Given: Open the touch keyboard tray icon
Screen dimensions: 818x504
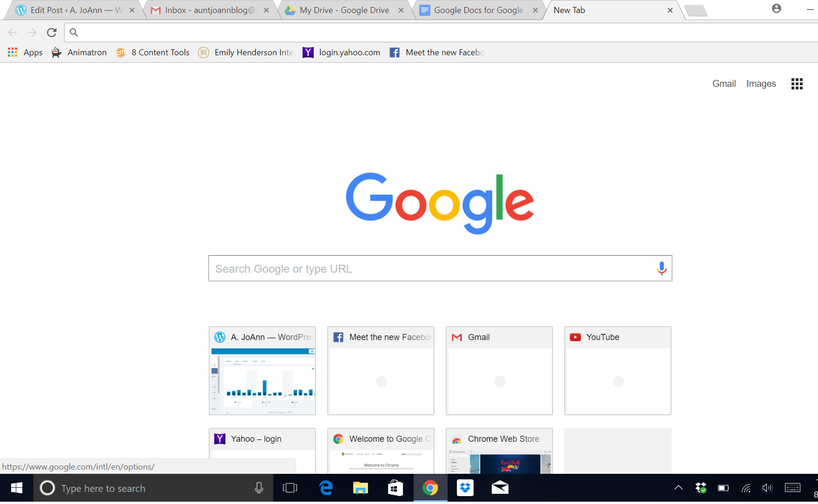Looking at the screenshot, I should (793, 488).
